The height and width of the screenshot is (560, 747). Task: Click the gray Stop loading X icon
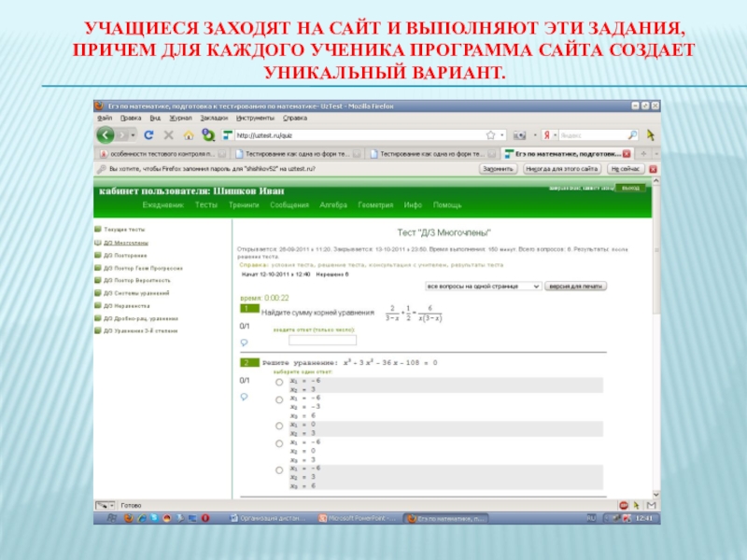tap(168, 135)
